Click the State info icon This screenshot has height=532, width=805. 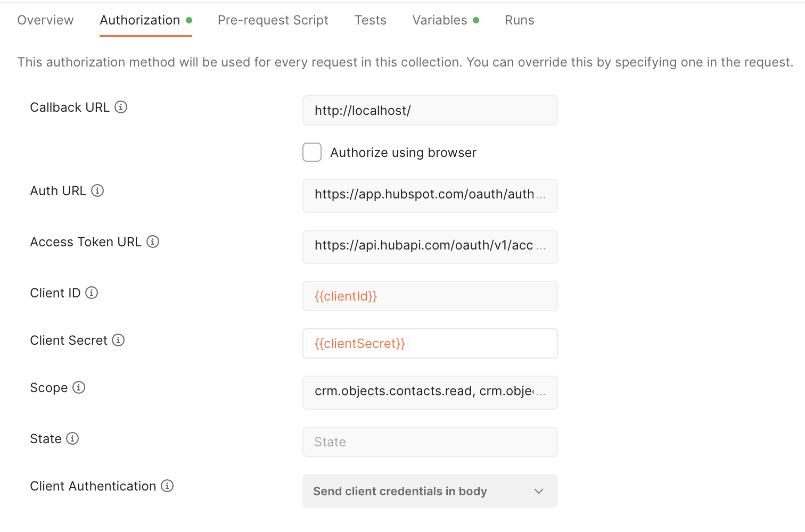point(72,438)
